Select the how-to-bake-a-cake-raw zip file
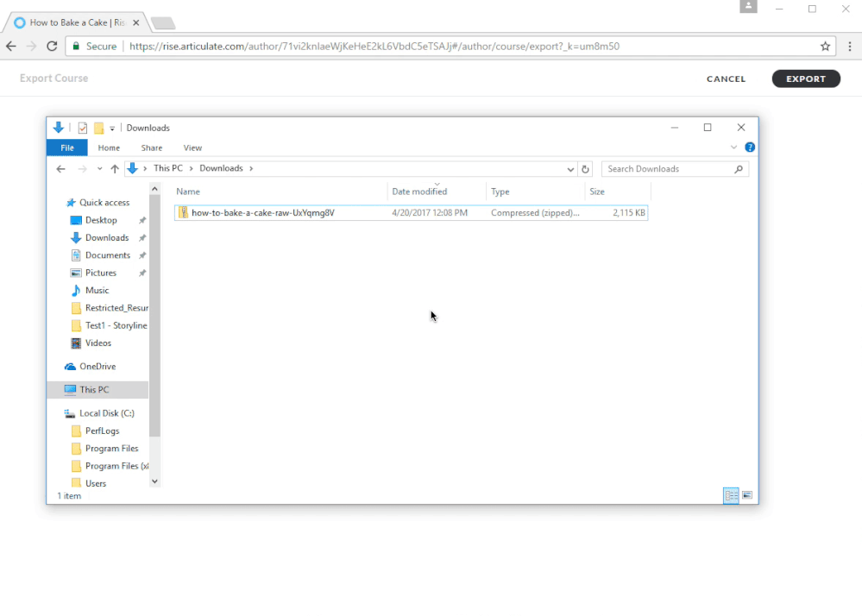Screen dimensions: 862x616 262,212
